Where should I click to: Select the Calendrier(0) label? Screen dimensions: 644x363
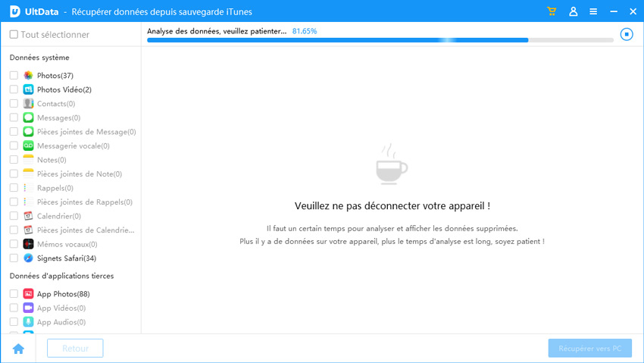coord(59,216)
